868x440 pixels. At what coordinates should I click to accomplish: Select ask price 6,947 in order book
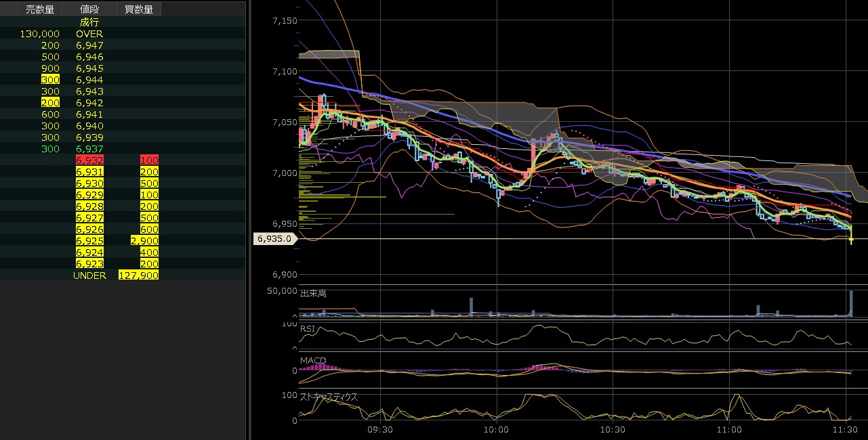pyautogui.click(x=89, y=45)
